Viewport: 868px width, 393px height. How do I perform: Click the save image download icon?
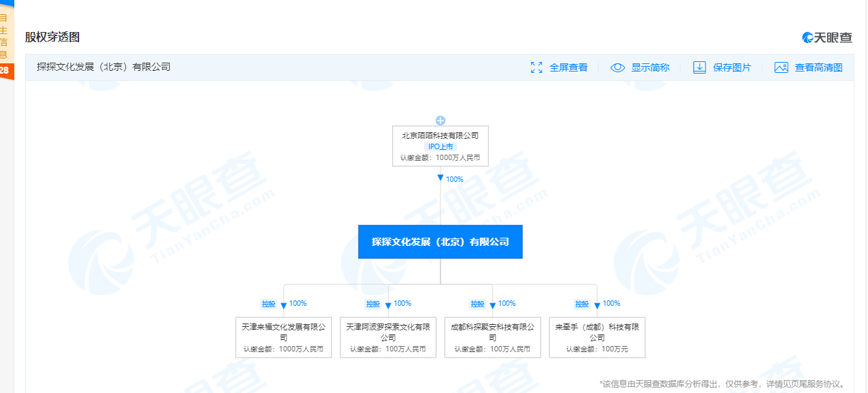(700, 67)
